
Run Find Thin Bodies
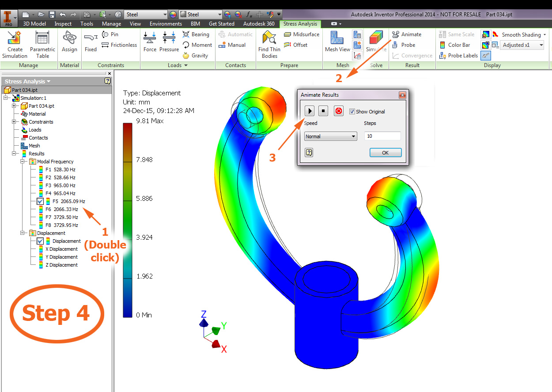click(x=269, y=45)
